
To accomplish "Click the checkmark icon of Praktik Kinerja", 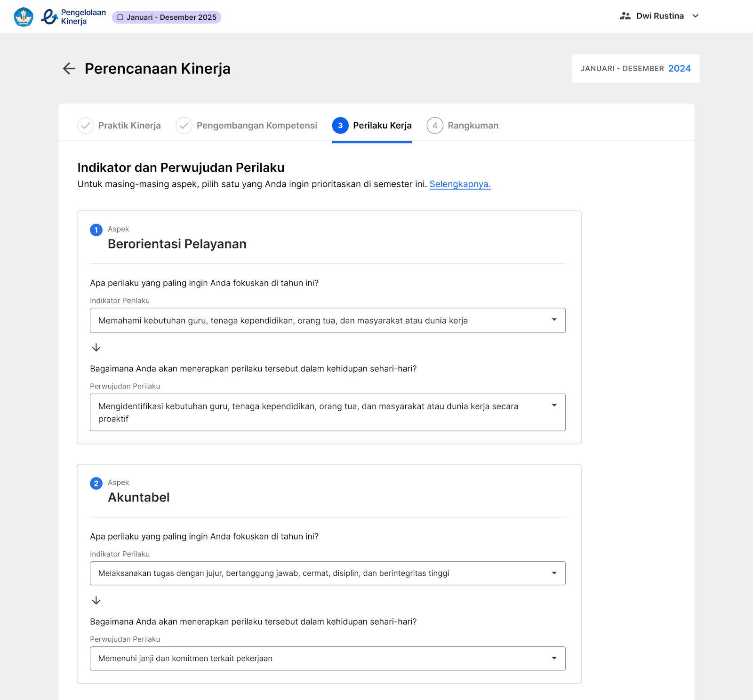I will coord(86,126).
